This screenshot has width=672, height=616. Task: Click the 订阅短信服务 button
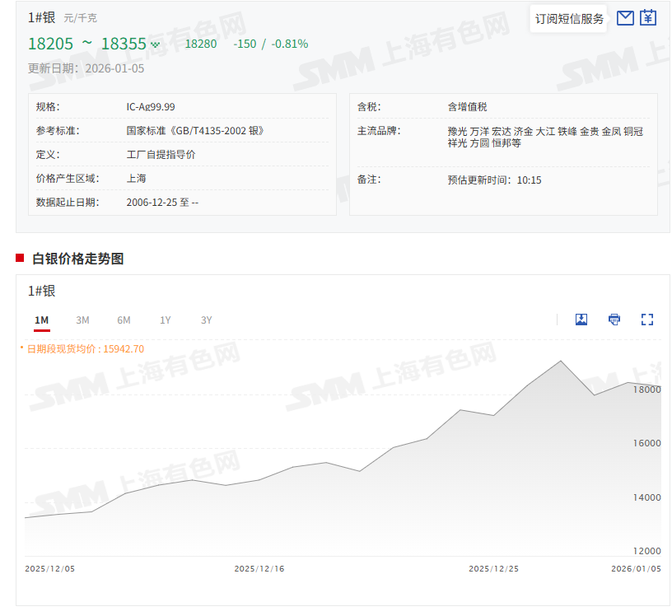[x=569, y=18]
